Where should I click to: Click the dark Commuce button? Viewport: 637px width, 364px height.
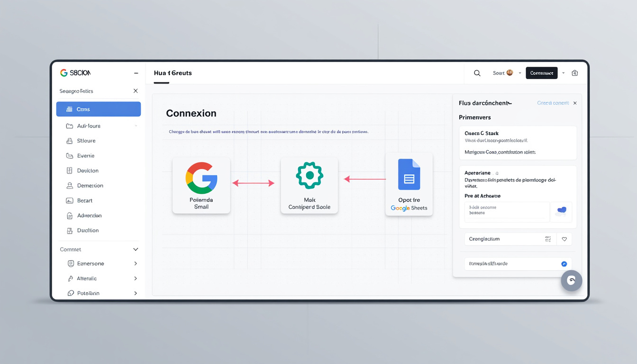click(x=542, y=73)
